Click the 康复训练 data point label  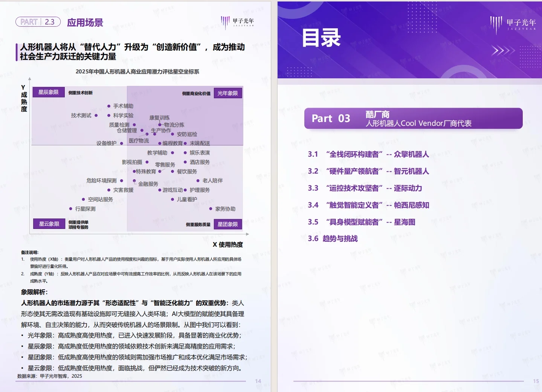(159, 118)
